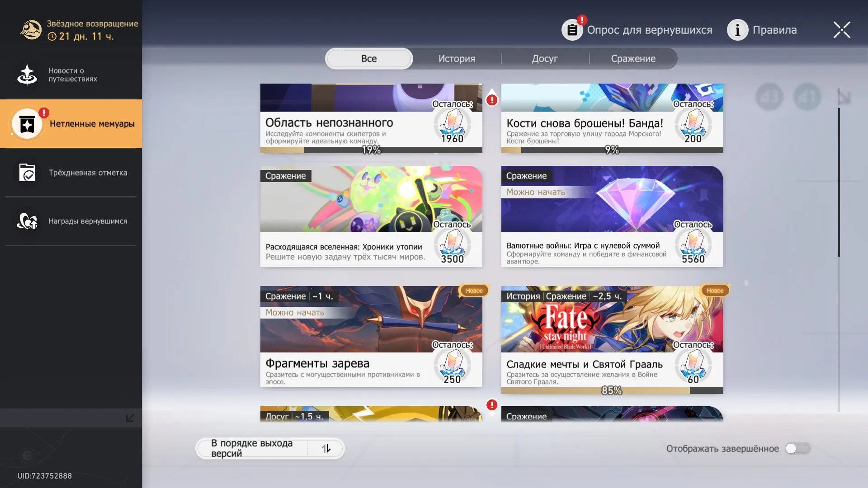This screenshot has width=868, height=488.
Task: Open the Награды вернувшимся sidebar icon
Action: (x=27, y=221)
